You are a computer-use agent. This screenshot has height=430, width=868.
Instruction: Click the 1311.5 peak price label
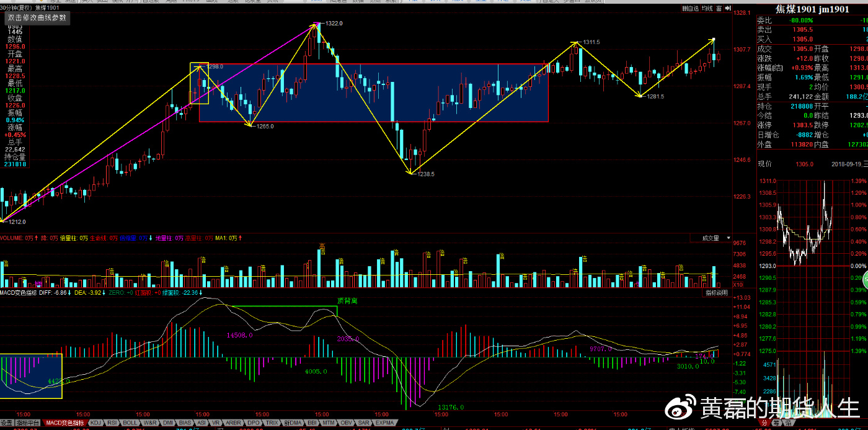pyautogui.click(x=591, y=42)
